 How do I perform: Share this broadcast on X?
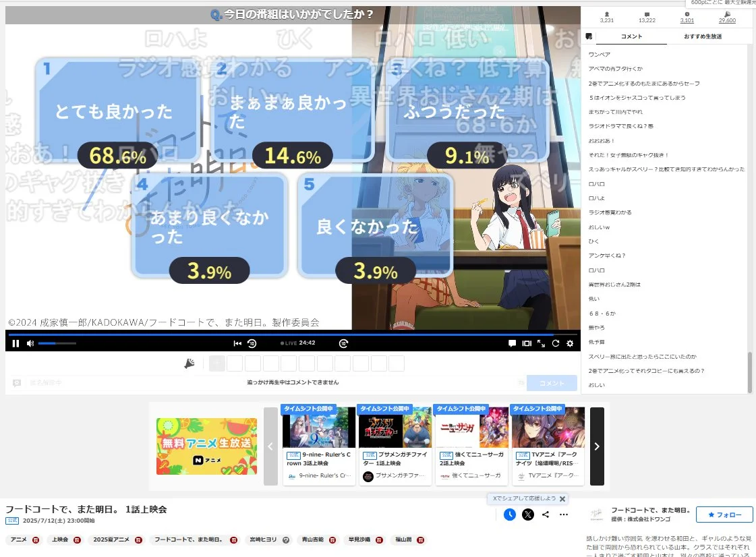(528, 515)
